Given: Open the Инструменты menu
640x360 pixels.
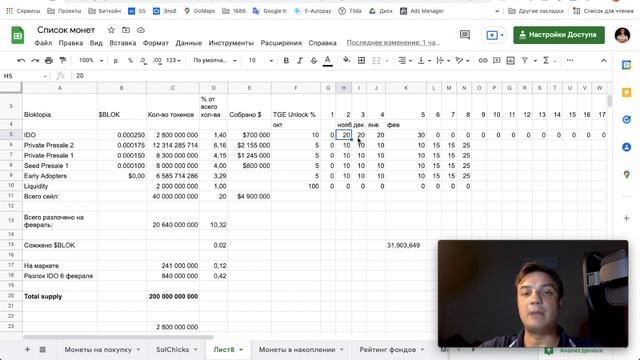Looking at the screenshot, I should [231, 43].
